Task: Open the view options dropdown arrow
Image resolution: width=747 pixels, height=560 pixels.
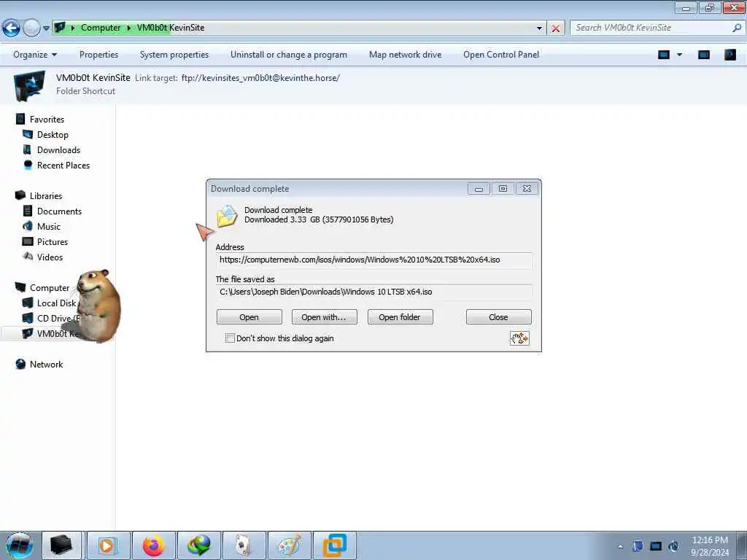Action: pos(680,55)
